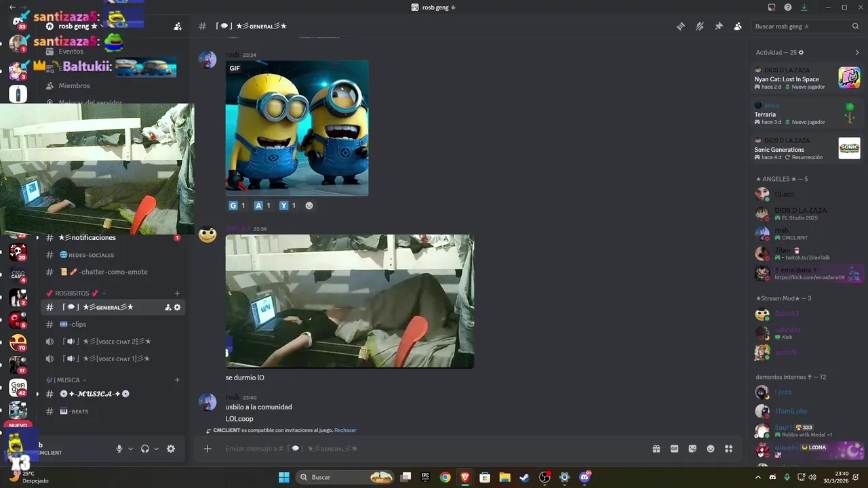Toggle the G reaction on minions GIF
Screen dimensions: 868x488
coord(237,205)
